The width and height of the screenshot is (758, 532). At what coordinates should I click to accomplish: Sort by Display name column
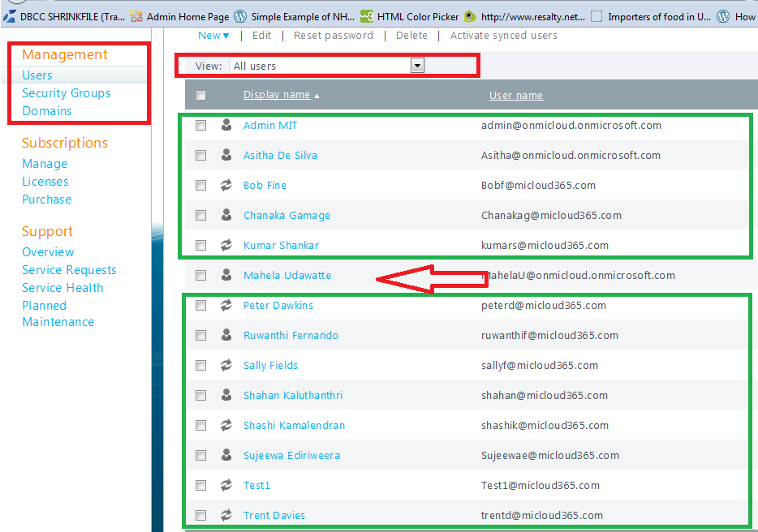coord(277,95)
